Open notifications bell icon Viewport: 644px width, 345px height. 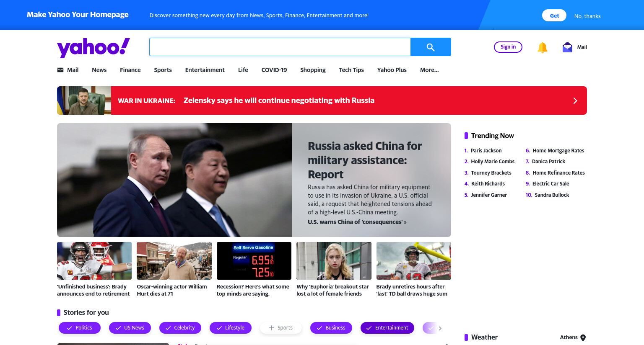[542, 47]
